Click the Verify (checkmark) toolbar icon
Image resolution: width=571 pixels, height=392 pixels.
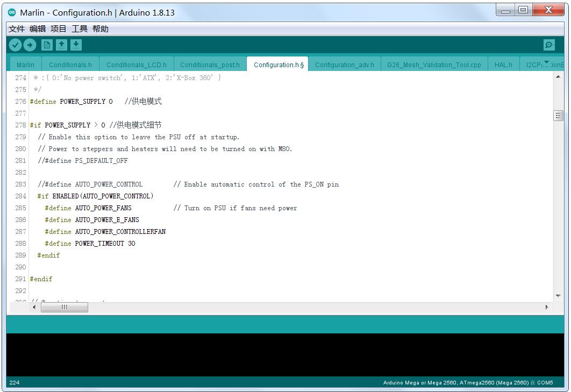(15, 45)
